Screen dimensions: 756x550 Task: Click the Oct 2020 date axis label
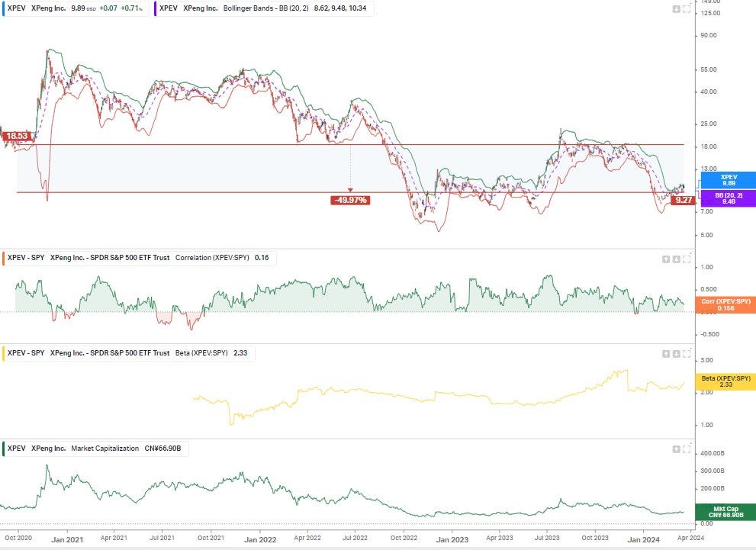18,538
